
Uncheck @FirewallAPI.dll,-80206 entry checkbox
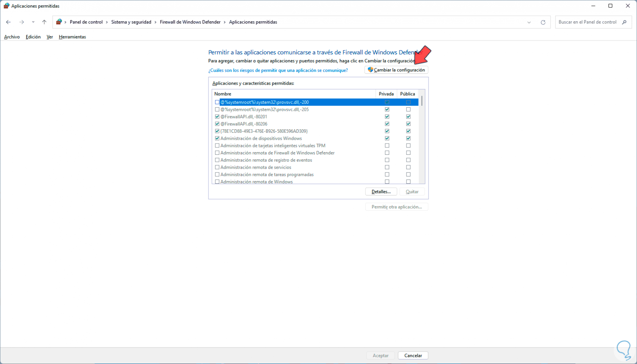(217, 124)
